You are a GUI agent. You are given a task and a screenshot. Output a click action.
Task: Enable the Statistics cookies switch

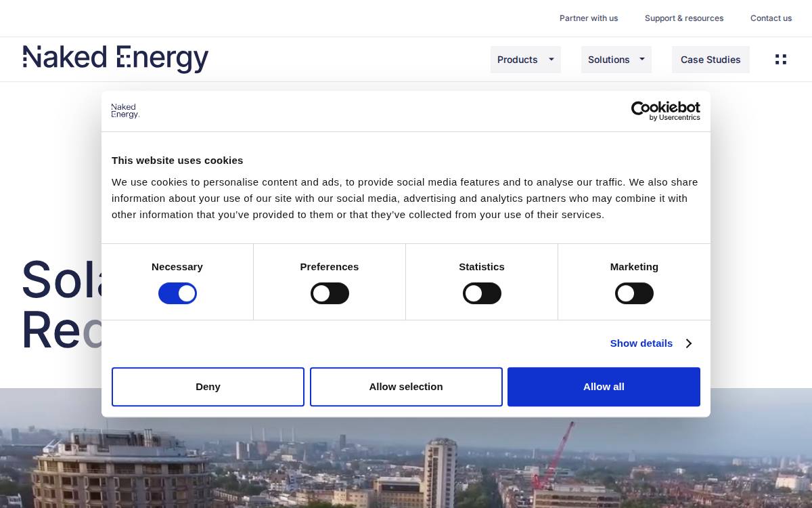482,293
